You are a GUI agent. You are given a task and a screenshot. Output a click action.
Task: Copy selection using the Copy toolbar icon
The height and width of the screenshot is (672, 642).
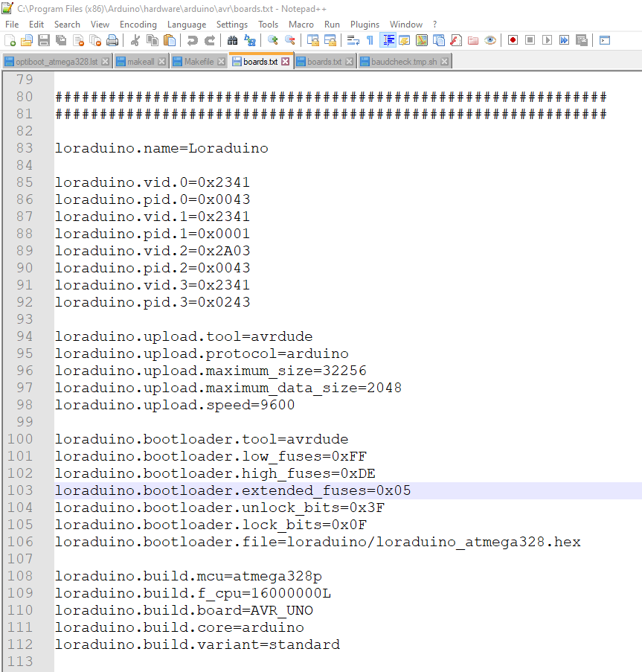tap(153, 41)
